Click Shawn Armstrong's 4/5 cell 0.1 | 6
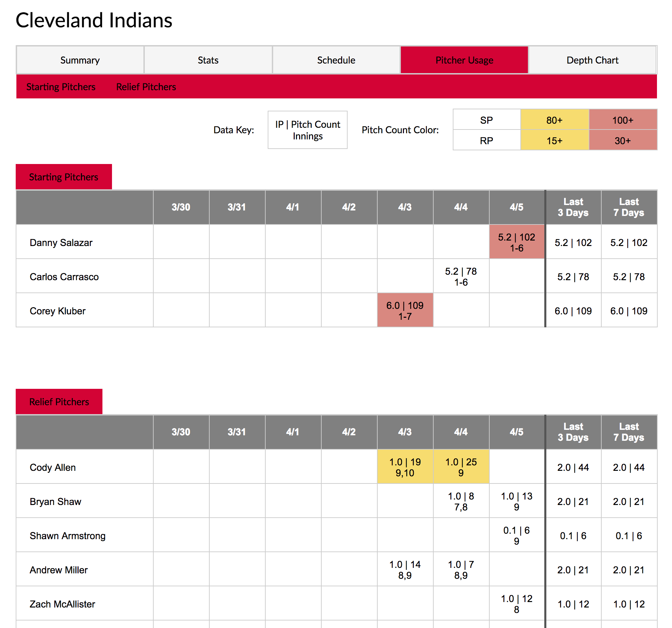Screen dimensions: 672x628 coord(517,535)
